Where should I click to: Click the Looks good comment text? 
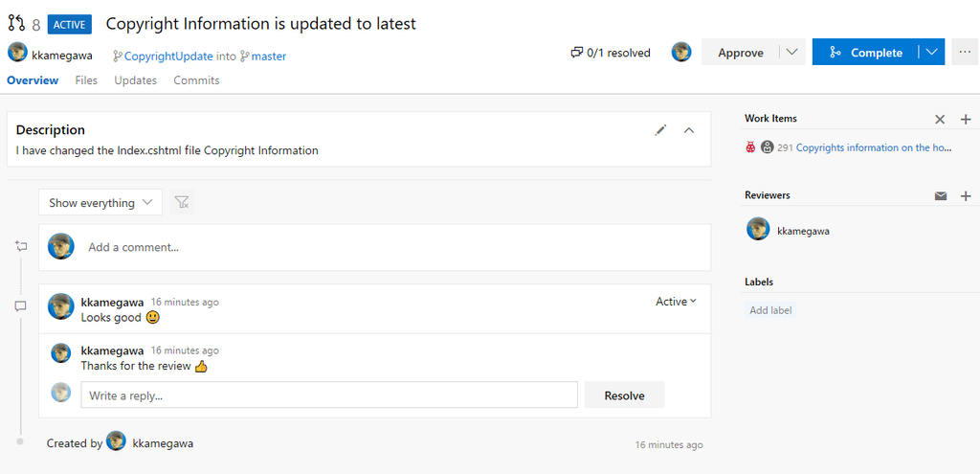click(111, 318)
